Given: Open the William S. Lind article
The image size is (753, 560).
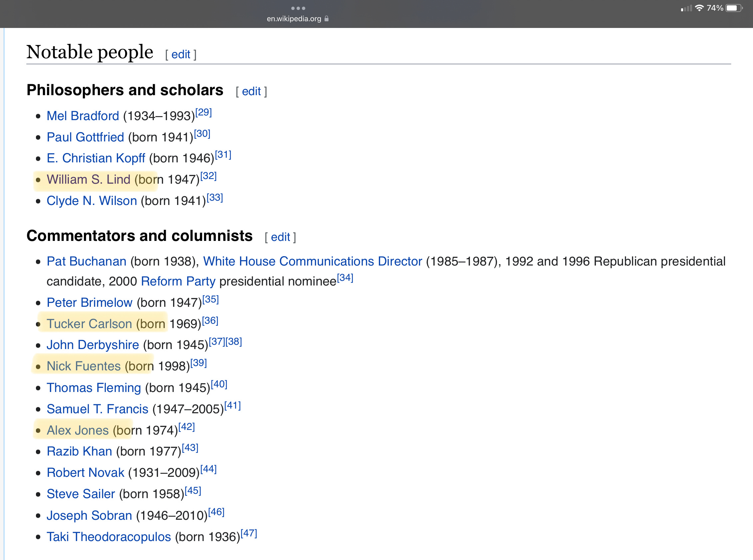Looking at the screenshot, I should click(89, 179).
